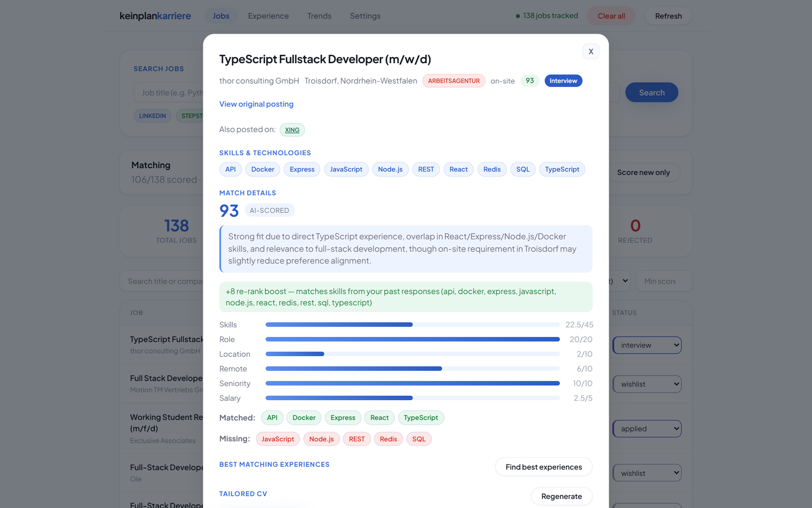Select the API skill chip
Viewport: 812px width, 508px height.
tap(231, 169)
